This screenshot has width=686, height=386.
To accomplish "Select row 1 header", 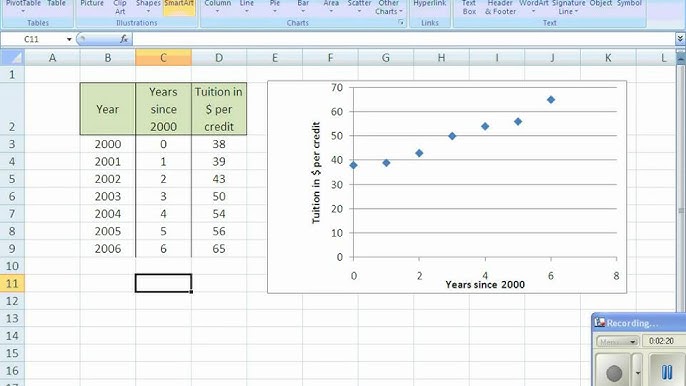I will point(12,74).
